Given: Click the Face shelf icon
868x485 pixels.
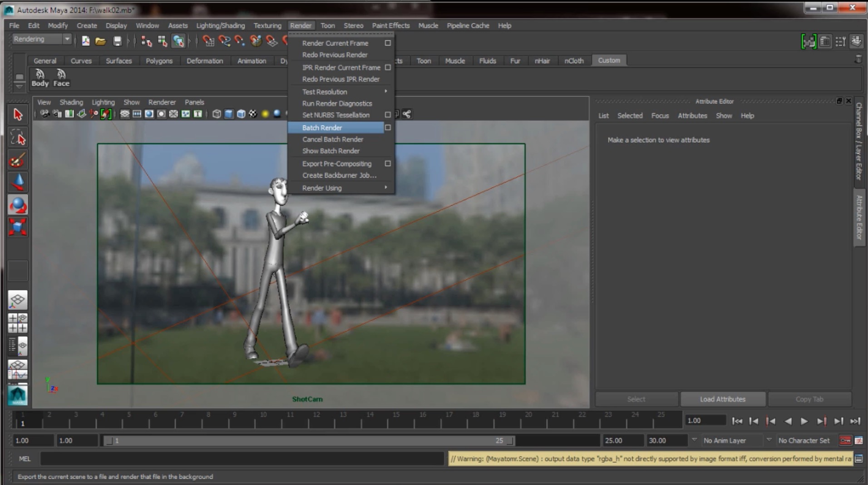Looking at the screenshot, I should pos(61,78).
